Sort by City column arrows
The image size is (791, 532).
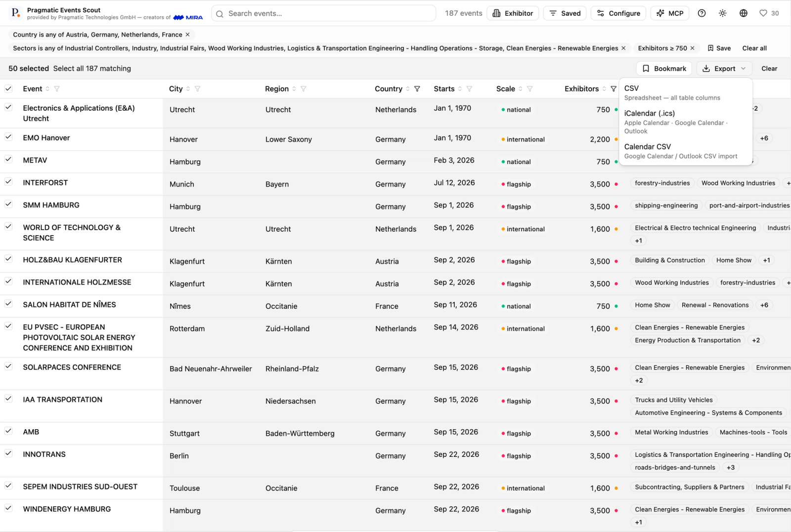coord(188,89)
